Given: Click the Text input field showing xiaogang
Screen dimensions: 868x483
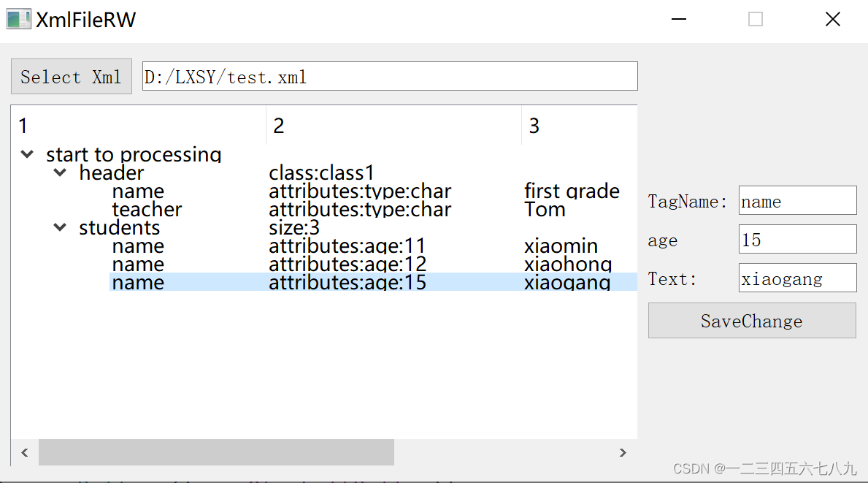Looking at the screenshot, I should point(798,278).
